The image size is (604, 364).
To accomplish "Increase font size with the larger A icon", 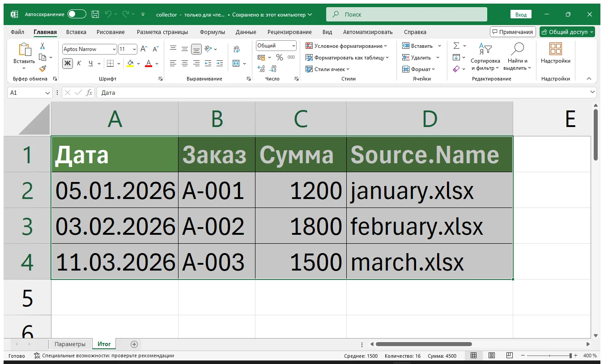I will 144,49.
